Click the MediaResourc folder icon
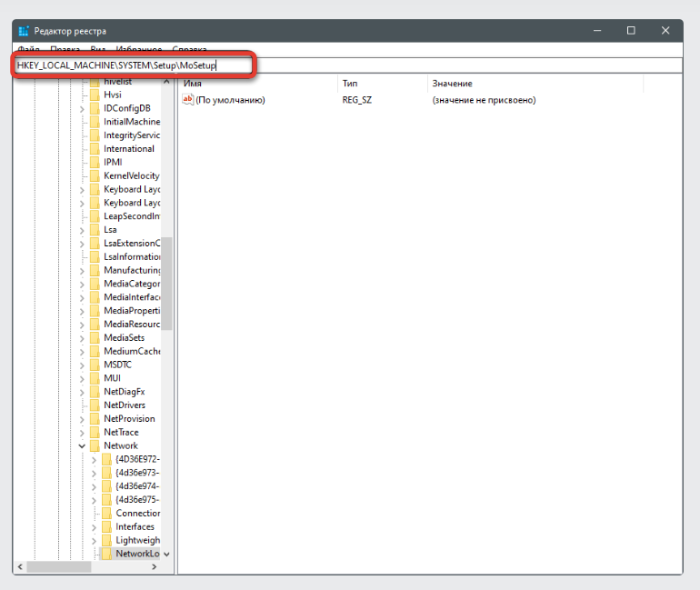Viewport: 700px width, 590px height. [x=95, y=324]
